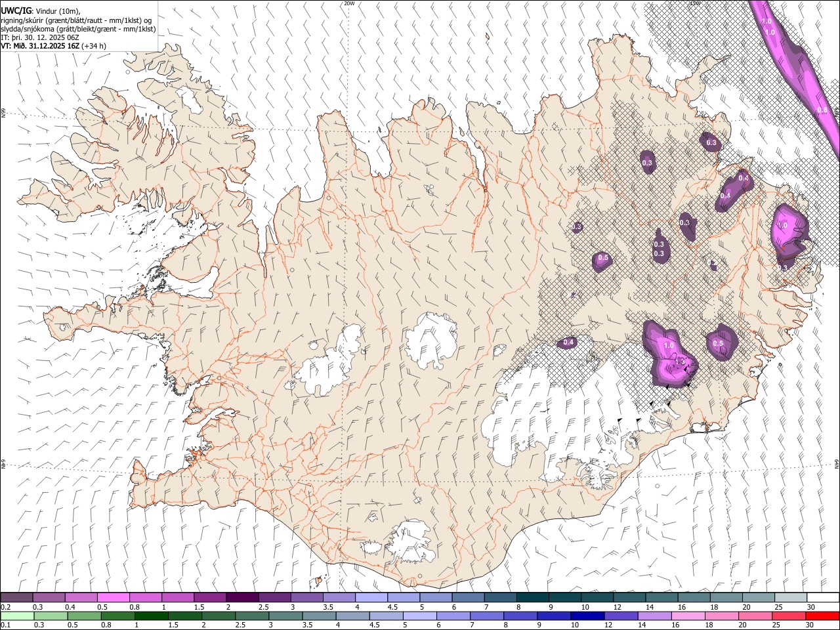The height and width of the screenshot is (630, 840).
Task: Click the 'slydda/snjókoma' description line
Action: point(78,29)
